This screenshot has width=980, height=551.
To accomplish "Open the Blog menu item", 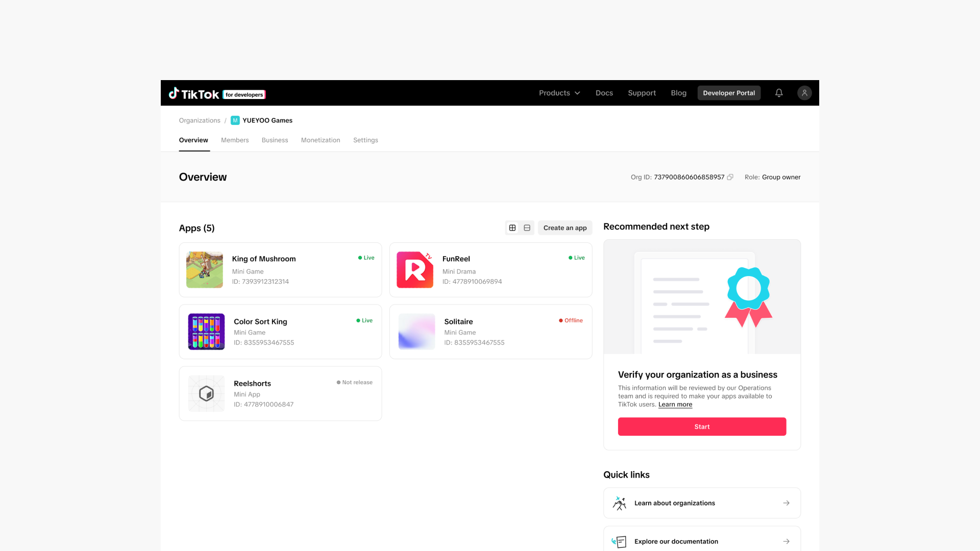I will pyautogui.click(x=678, y=93).
